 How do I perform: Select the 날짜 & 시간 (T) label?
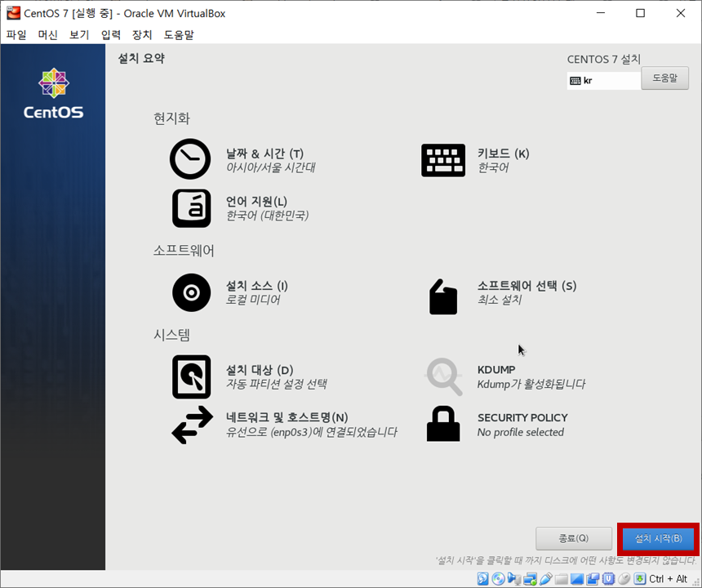(x=264, y=154)
